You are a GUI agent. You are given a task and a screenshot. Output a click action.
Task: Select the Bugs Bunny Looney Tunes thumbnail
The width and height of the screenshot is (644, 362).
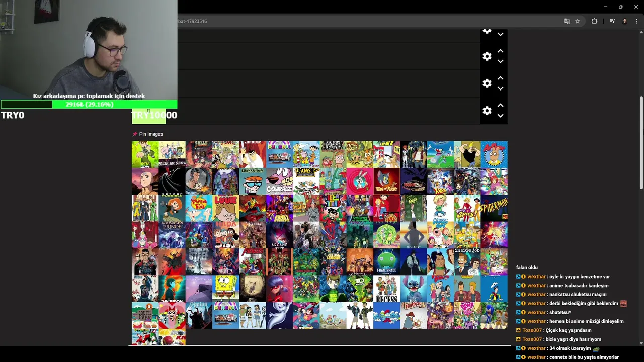coord(360,182)
